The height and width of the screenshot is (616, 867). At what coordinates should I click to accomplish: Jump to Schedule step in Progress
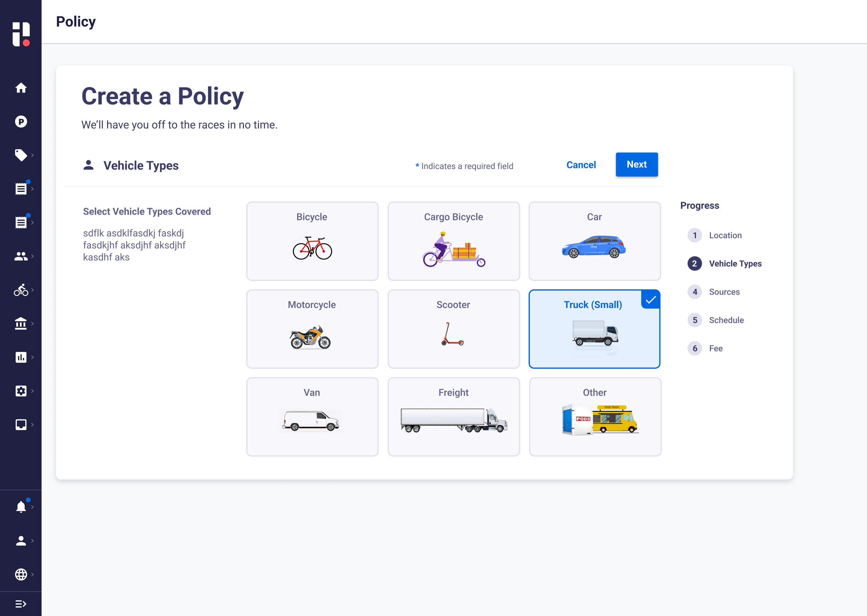[726, 320]
